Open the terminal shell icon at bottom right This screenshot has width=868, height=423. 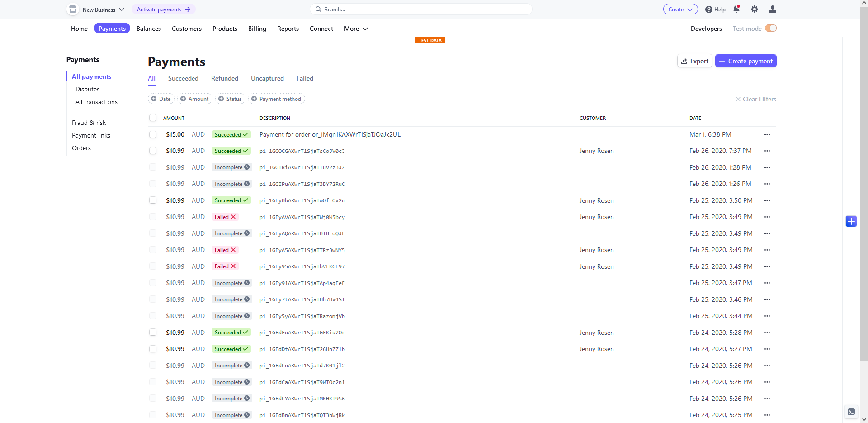click(851, 412)
